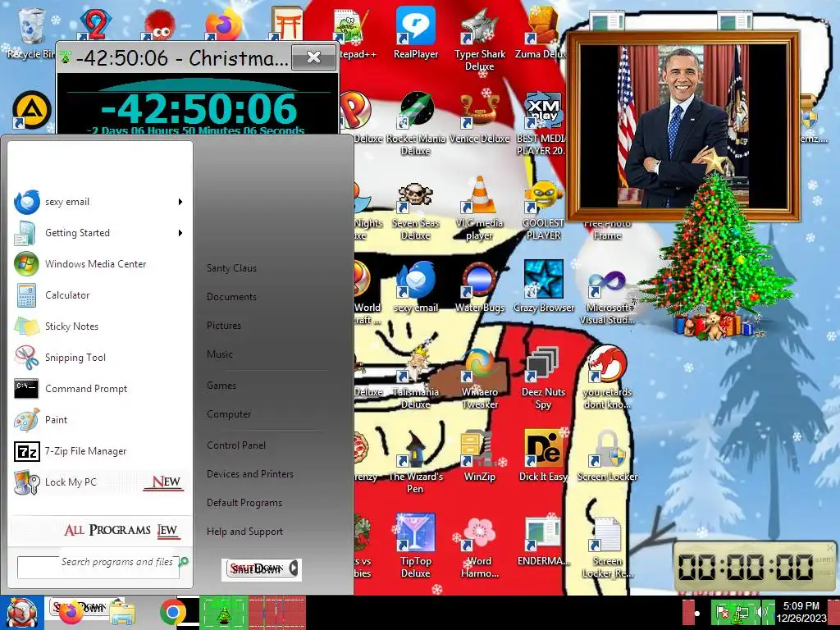840x630 pixels.
Task: Open Calculator from Start menu
Action: 99,295
